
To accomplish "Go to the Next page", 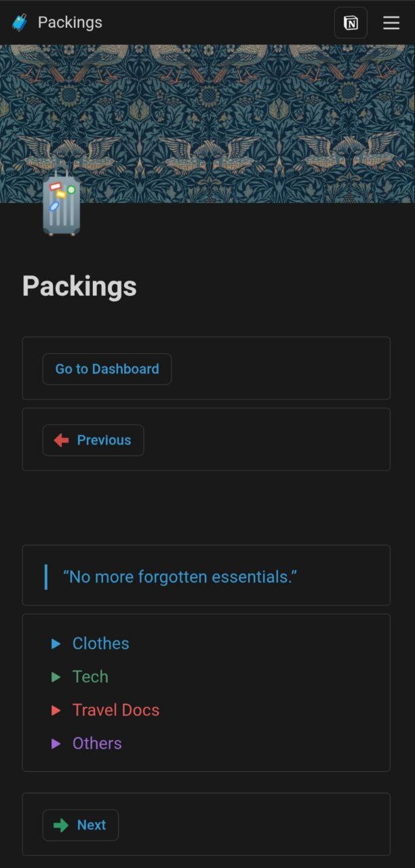I will coord(92,825).
